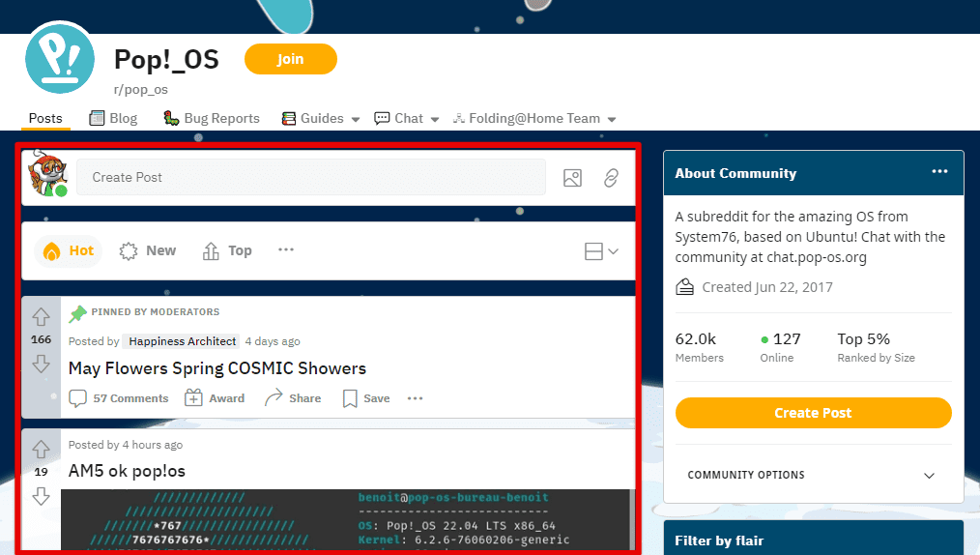Click the r/pop_os subreddit name
The height and width of the screenshot is (555, 980).
click(x=141, y=89)
